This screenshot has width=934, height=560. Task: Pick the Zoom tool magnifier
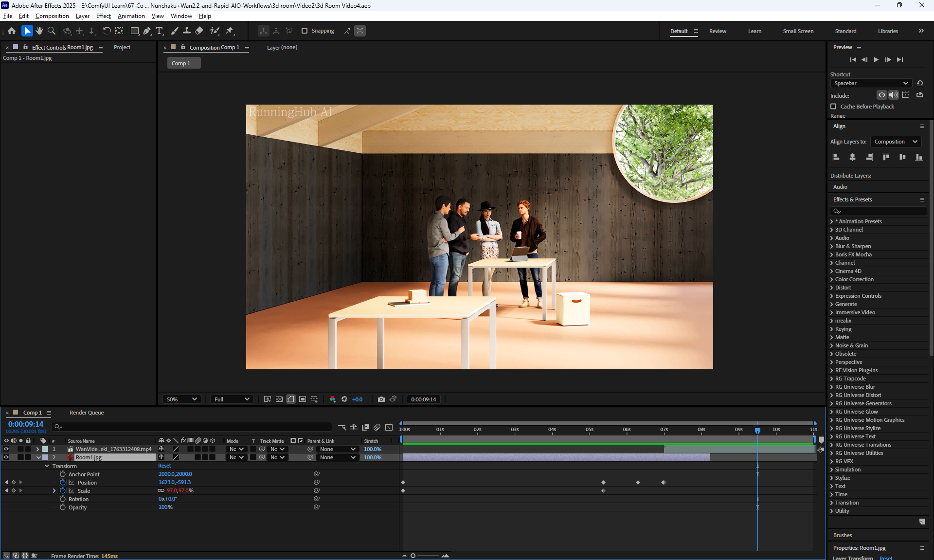point(52,31)
